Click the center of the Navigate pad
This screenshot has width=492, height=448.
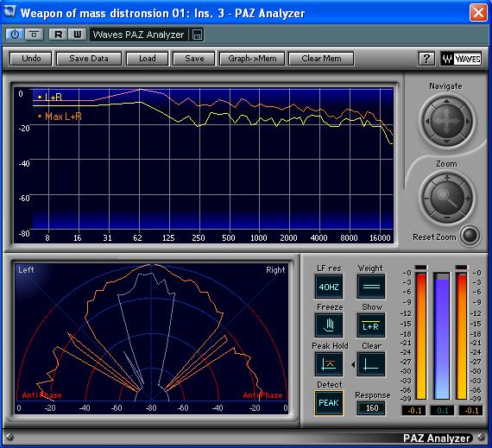coord(447,121)
